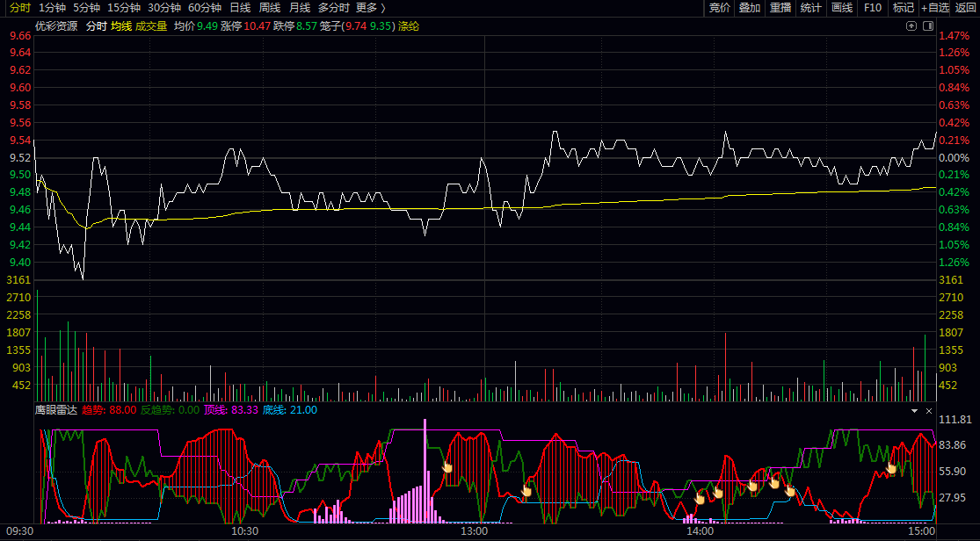
Task: Click the 9.40 price axis label
Action: 20,263
